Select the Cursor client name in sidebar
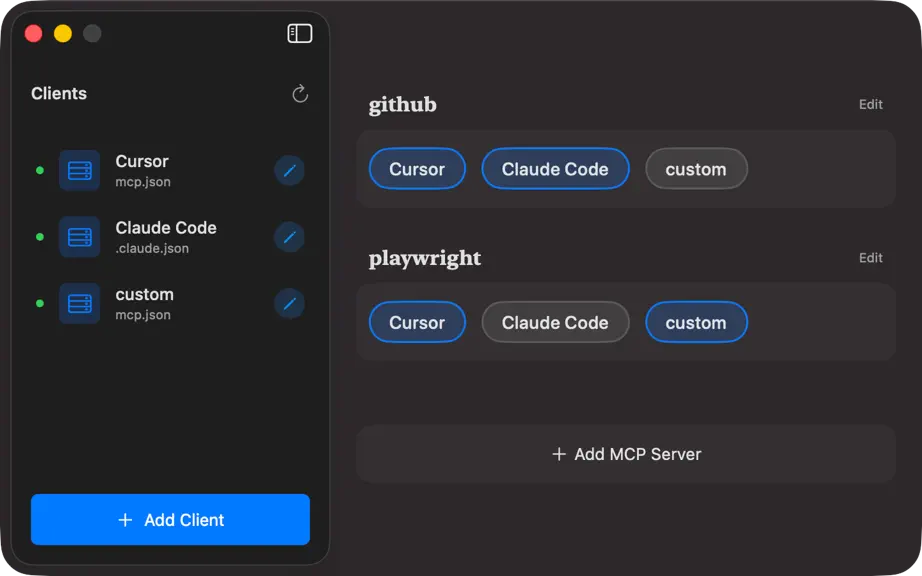 pyautogui.click(x=142, y=161)
